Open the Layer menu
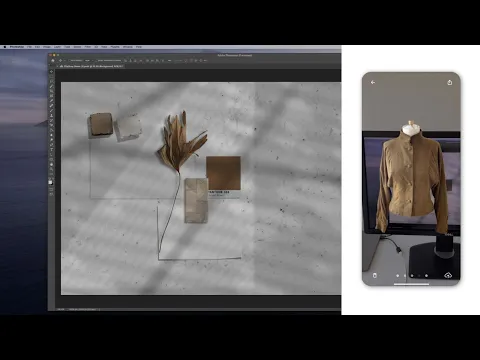The image size is (480, 360). pos(57,47)
